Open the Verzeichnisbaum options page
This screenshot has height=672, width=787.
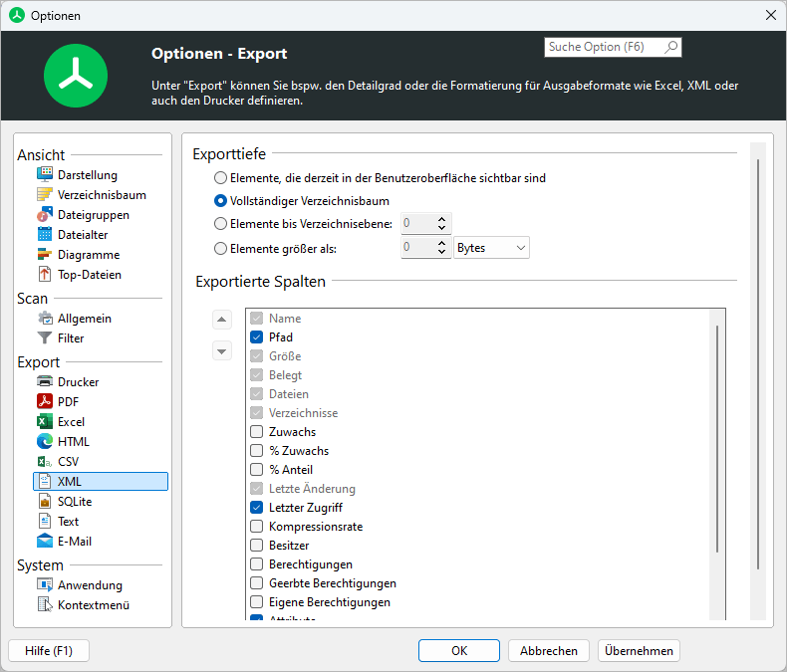click(102, 195)
